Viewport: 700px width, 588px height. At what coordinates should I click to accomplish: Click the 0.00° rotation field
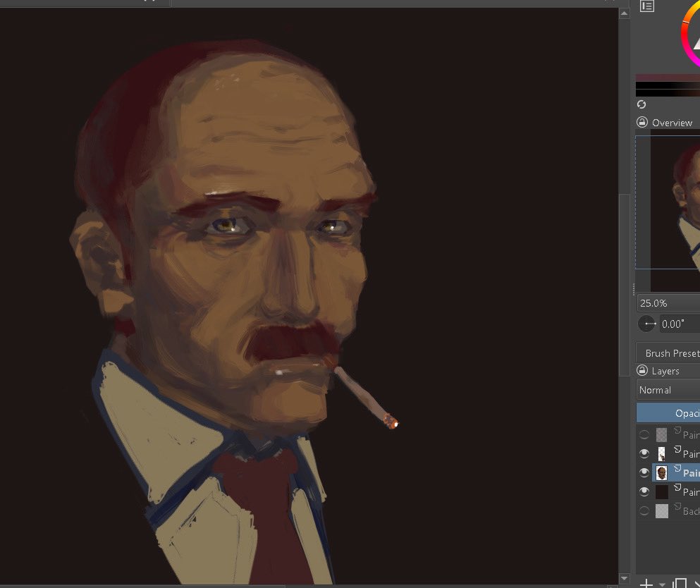tap(680, 324)
